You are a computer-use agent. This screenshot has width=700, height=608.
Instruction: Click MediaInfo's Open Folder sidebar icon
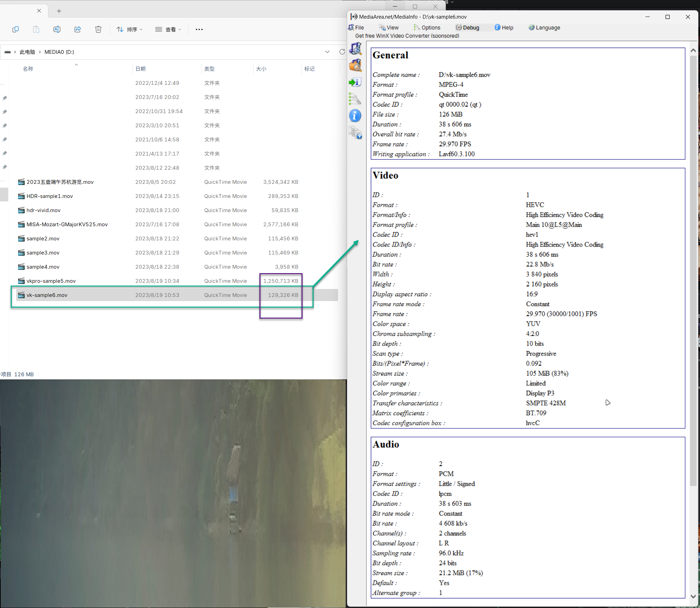355,65
